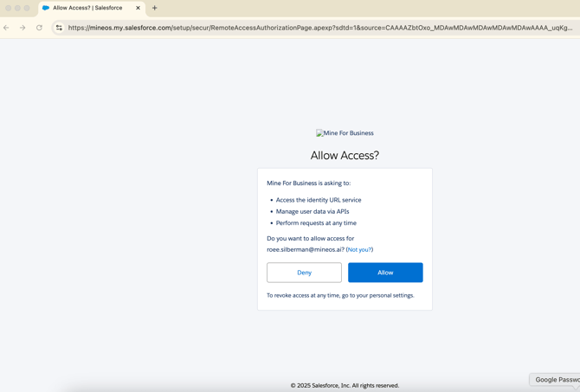Click the browser Forward arrow button
Image resolution: width=580 pixels, height=392 pixels.
(x=23, y=28)
